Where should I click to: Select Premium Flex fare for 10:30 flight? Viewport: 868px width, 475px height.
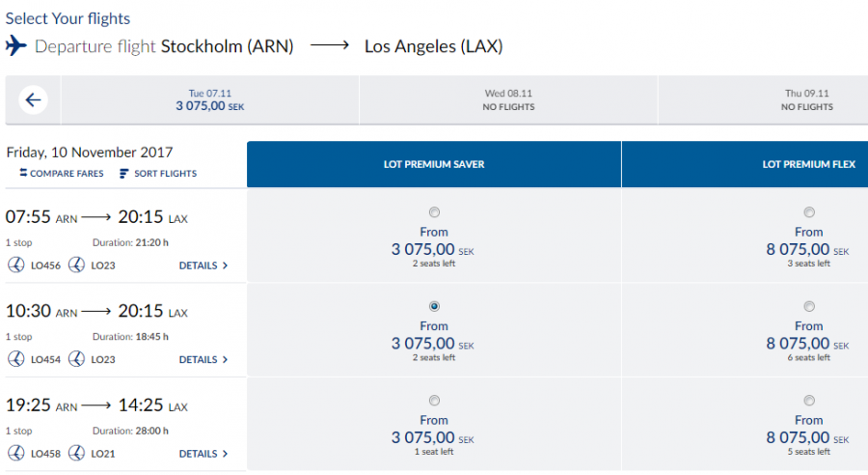(808, 306)
